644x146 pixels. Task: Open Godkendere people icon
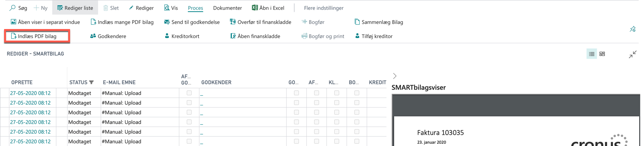(93, 36)
